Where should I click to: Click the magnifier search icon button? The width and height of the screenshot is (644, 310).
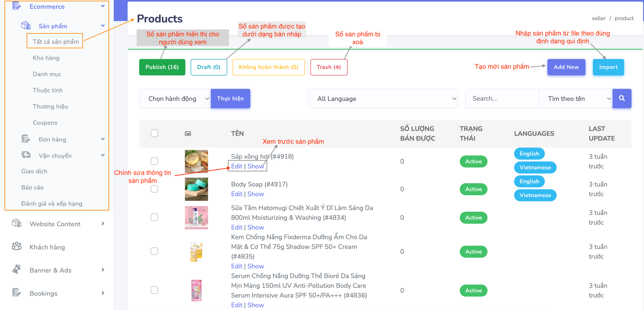coord(621,99)
